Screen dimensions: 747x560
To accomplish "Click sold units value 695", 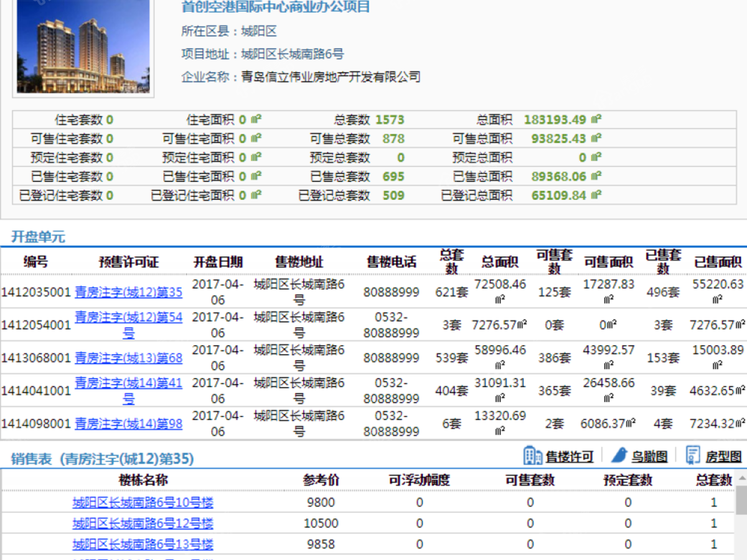I will point(393,177).
